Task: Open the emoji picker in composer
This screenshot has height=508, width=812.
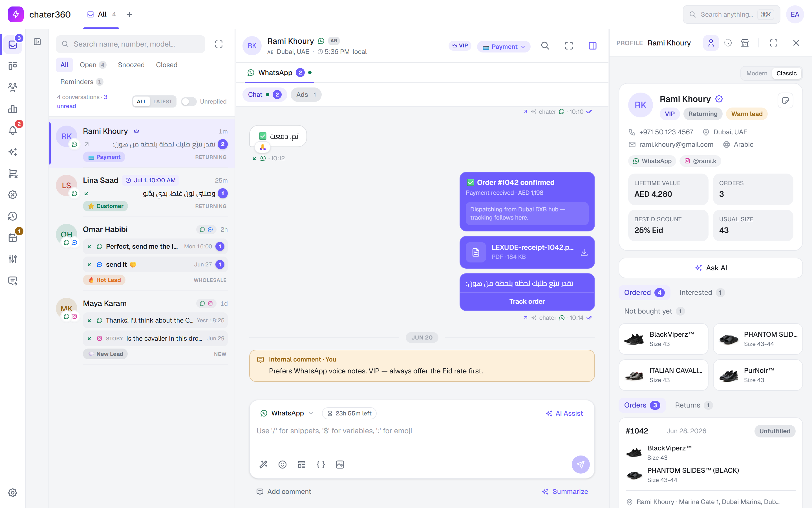Action: 283,464
